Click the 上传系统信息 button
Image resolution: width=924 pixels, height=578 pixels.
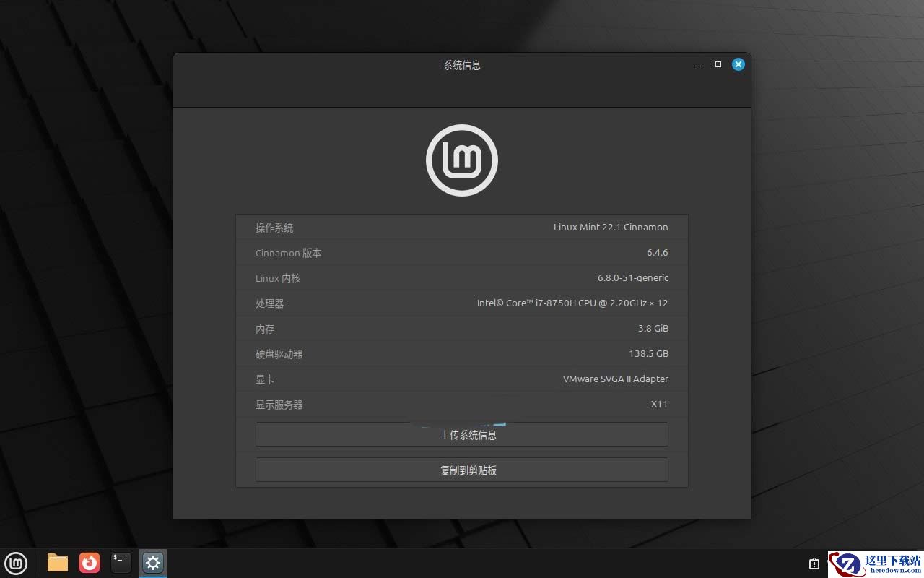coord(462,435)
